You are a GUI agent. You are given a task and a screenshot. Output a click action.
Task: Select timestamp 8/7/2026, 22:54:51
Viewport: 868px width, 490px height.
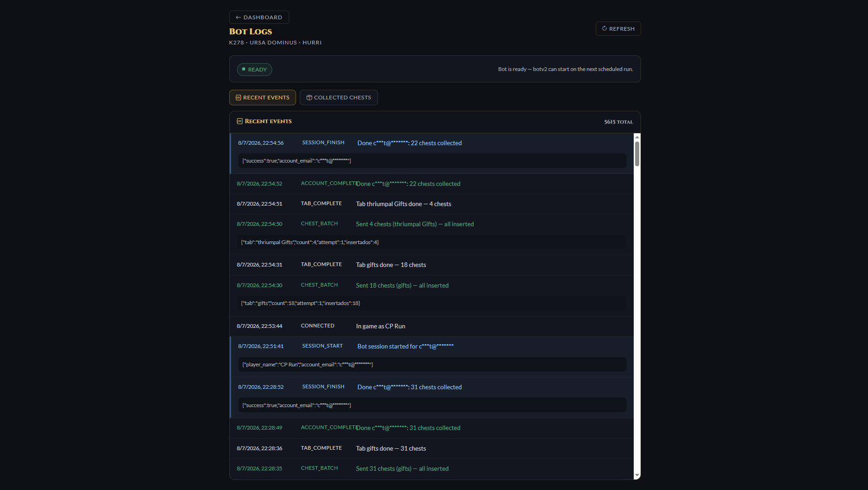tap(259, 204)
